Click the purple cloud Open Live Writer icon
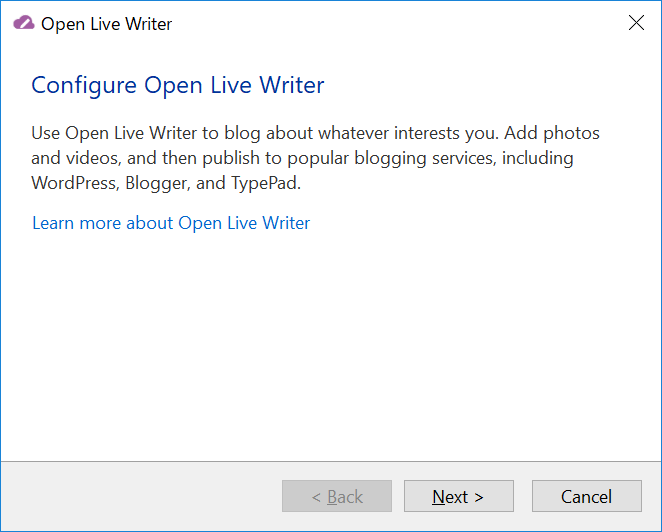662x532 pixels. click(24, 23)
